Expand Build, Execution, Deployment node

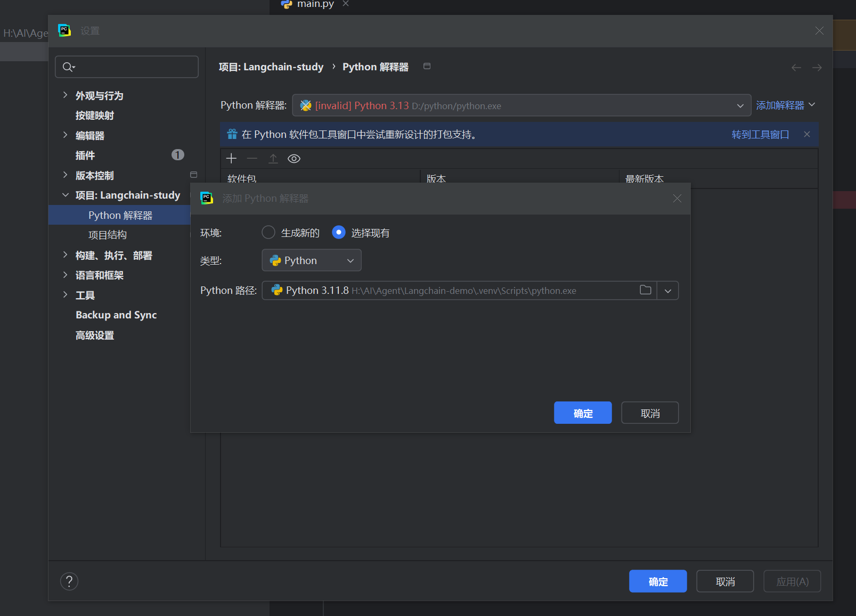tap(65, 255)
